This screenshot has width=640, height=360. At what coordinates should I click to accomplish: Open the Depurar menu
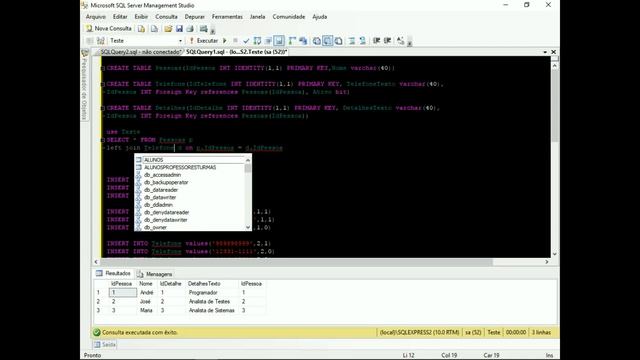(195, 17)
